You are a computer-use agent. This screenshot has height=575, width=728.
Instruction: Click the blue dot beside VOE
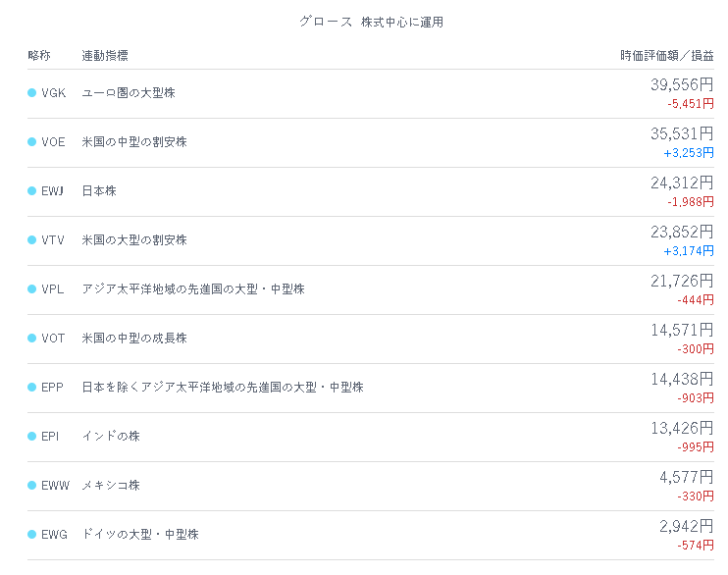31,141
